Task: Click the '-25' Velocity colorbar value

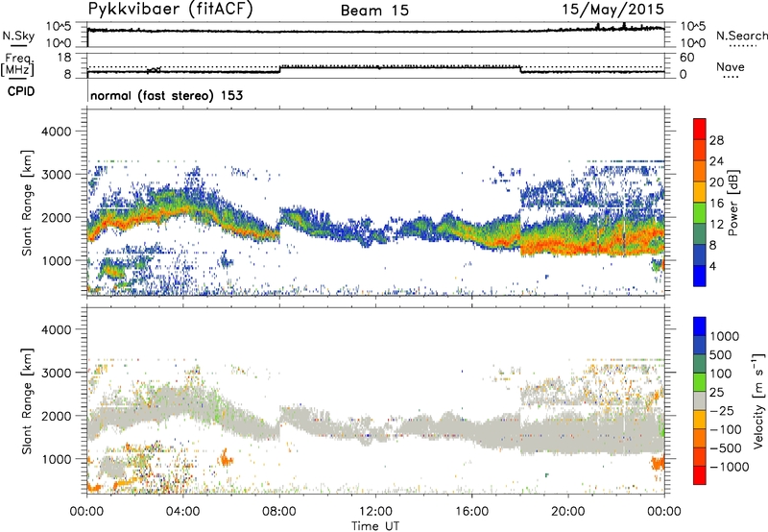Action: point(723,410)
